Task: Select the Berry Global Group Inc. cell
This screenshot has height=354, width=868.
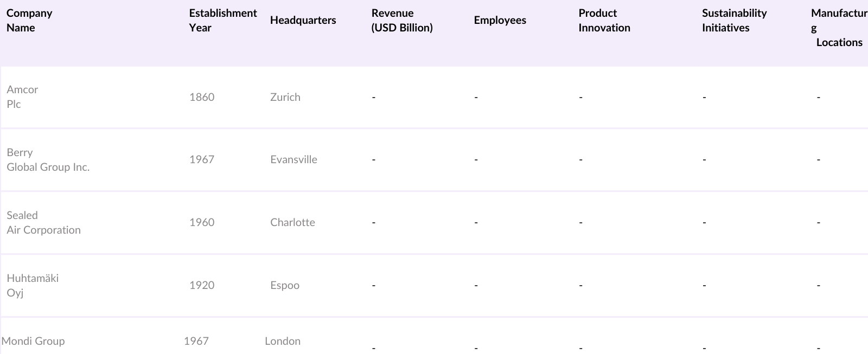Action: coord(48,160)
